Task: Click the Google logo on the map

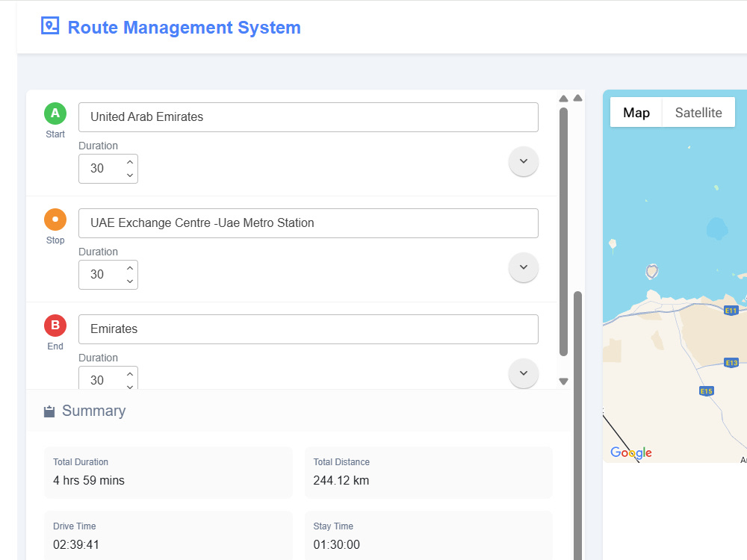Action: (x=631, y=452)
